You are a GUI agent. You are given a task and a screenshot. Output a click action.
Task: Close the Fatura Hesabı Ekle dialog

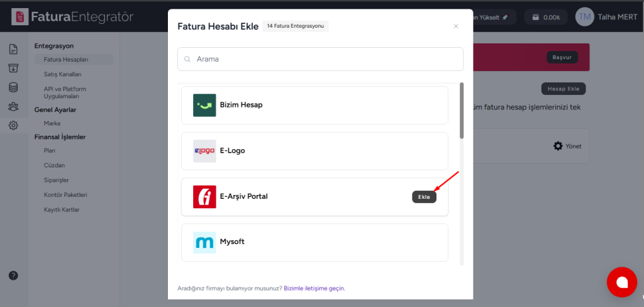(x=456, y=26)
